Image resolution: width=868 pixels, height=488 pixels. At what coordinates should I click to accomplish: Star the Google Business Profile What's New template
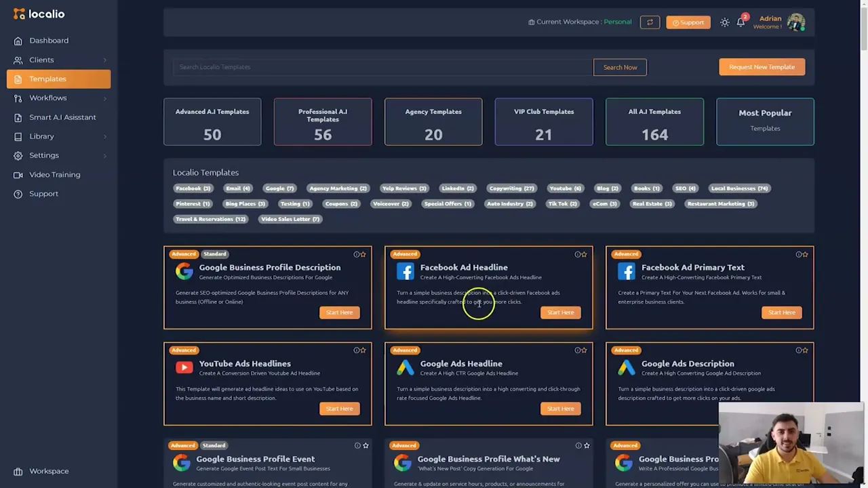click(x=587, y=445)
